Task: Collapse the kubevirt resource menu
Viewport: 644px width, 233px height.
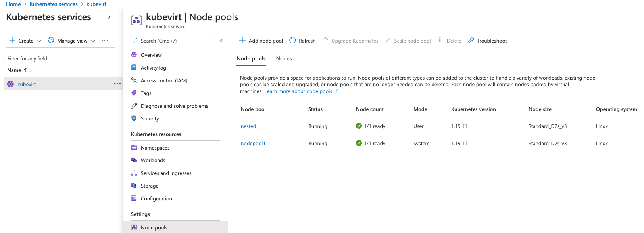Action: [x=222, y=41]
